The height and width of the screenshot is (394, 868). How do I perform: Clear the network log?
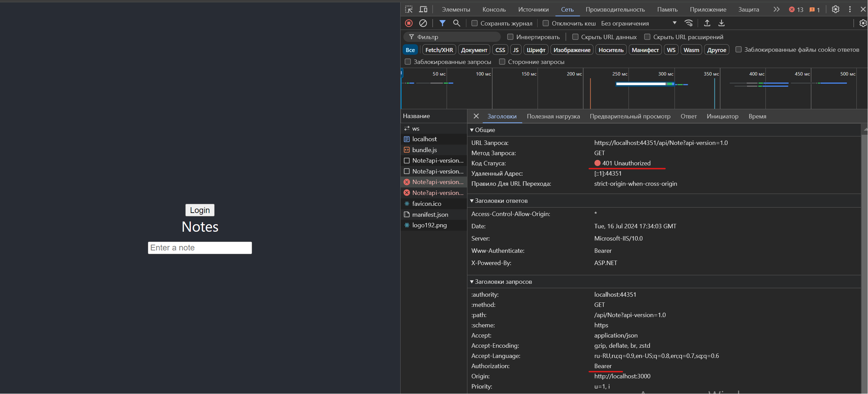[423, 23]
